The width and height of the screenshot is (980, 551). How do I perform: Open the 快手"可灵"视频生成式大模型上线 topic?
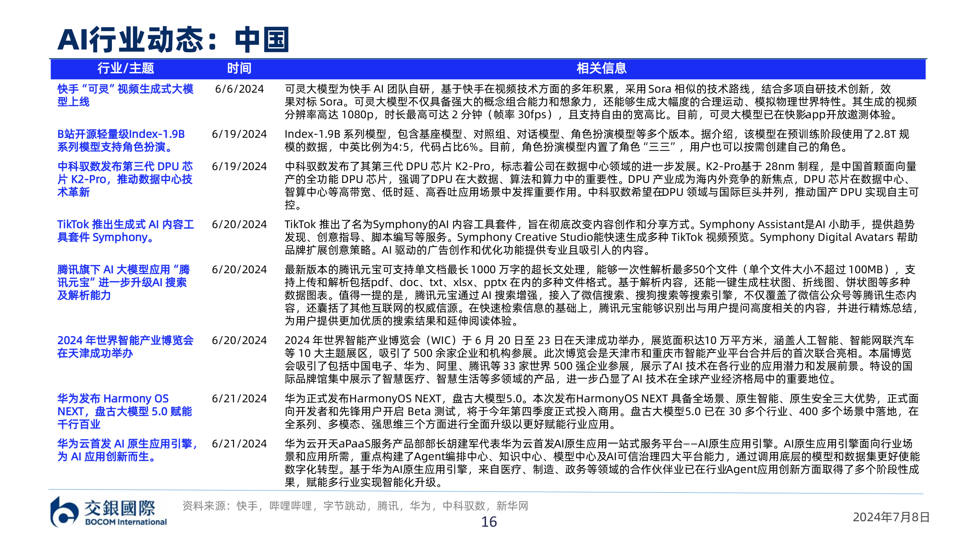(125, 95)
